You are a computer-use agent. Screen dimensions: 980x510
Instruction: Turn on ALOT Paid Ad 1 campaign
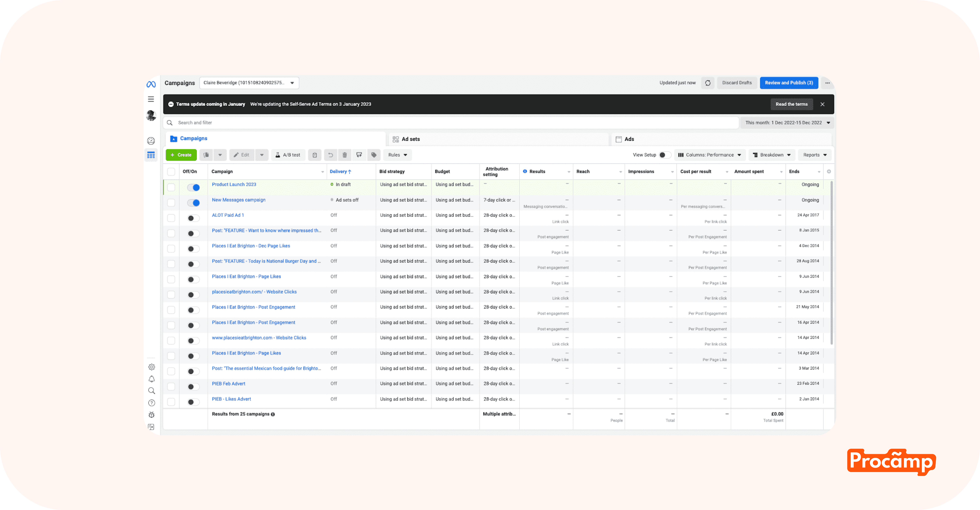193,218
